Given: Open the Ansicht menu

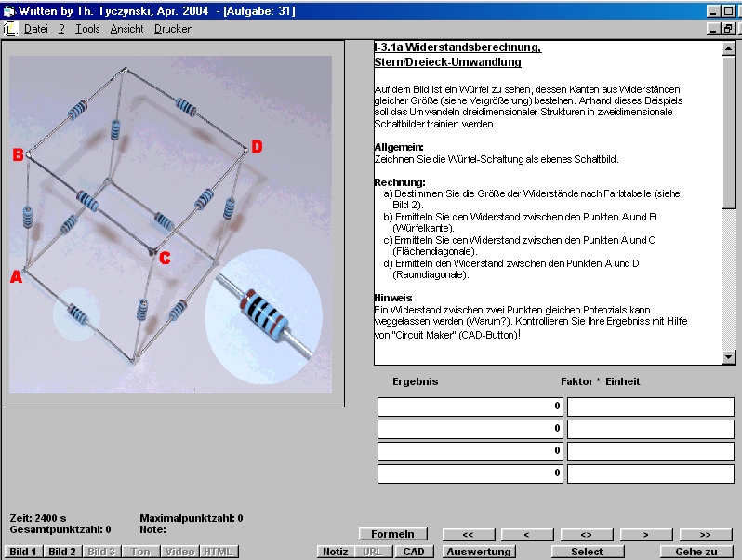Looking at the screenshot, I should [126, 29].
